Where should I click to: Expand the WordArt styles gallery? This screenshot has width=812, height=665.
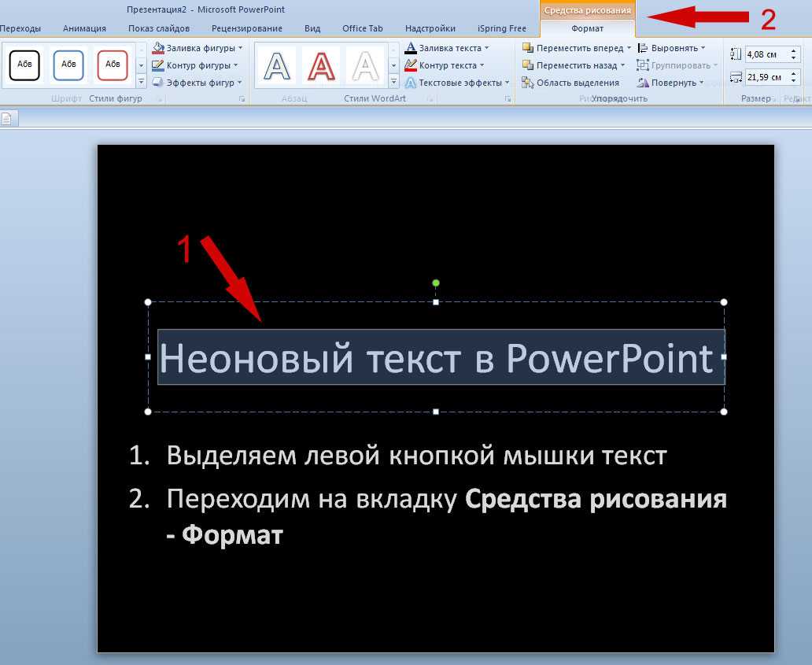393,82
